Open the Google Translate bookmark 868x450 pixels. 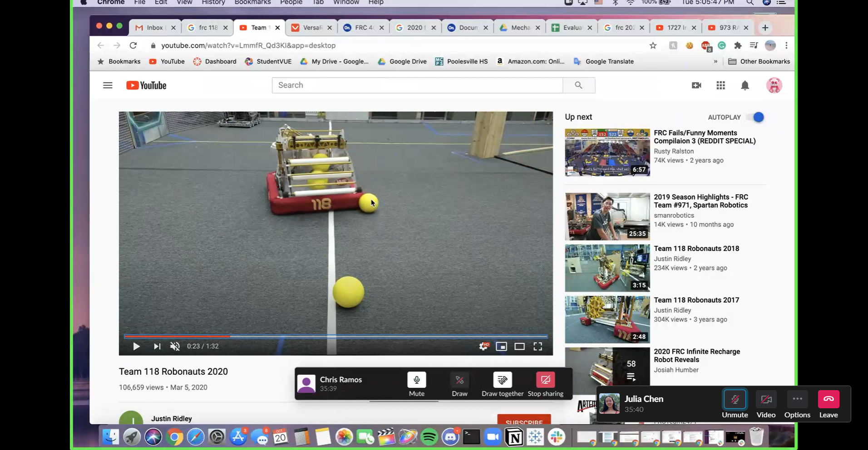point(603,61)
